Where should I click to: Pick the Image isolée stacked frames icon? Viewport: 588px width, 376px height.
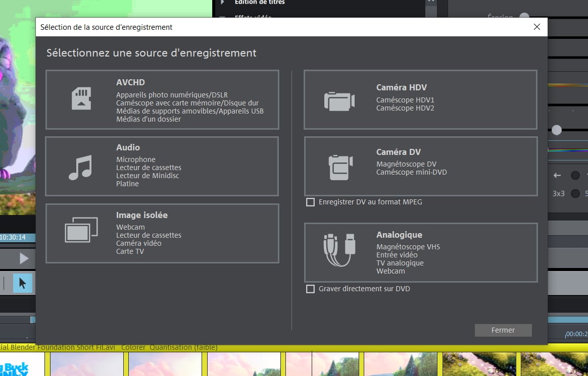point(81,230)
